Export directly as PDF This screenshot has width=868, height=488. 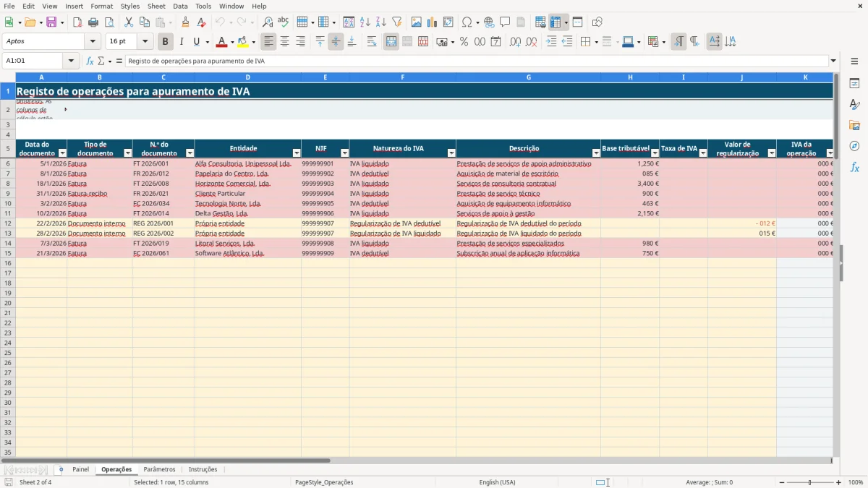pyautogui.click(x=77, y=22)
